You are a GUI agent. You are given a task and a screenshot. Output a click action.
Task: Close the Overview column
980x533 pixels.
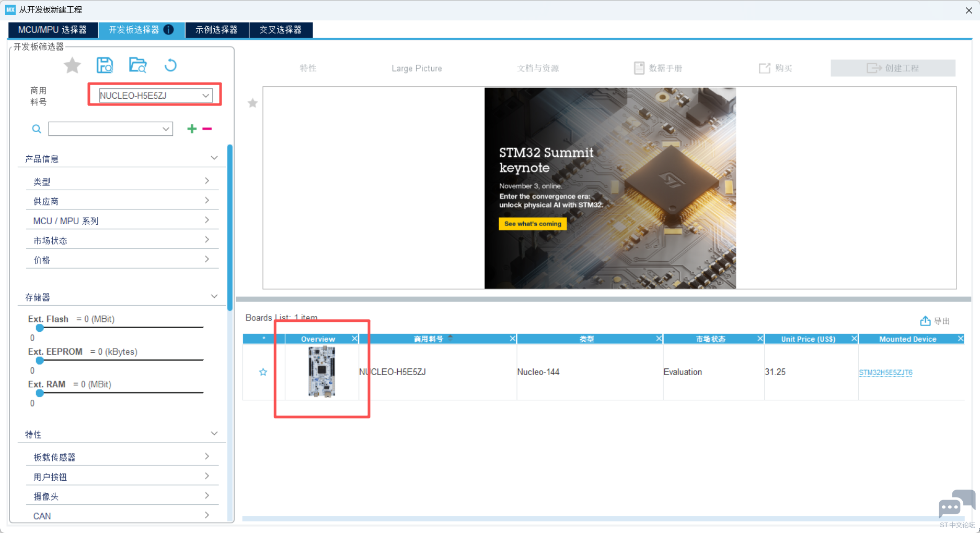point(355,339)
